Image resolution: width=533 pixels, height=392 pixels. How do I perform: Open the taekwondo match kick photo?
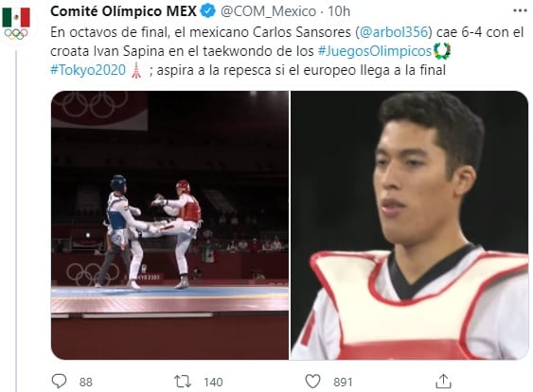click(169, 225)
